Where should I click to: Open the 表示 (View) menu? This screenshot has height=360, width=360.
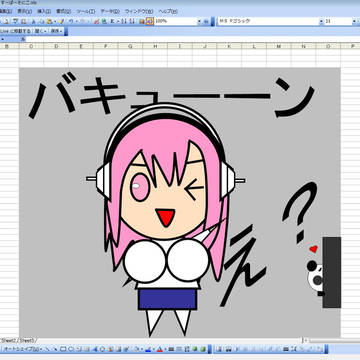tap(24, 11)
